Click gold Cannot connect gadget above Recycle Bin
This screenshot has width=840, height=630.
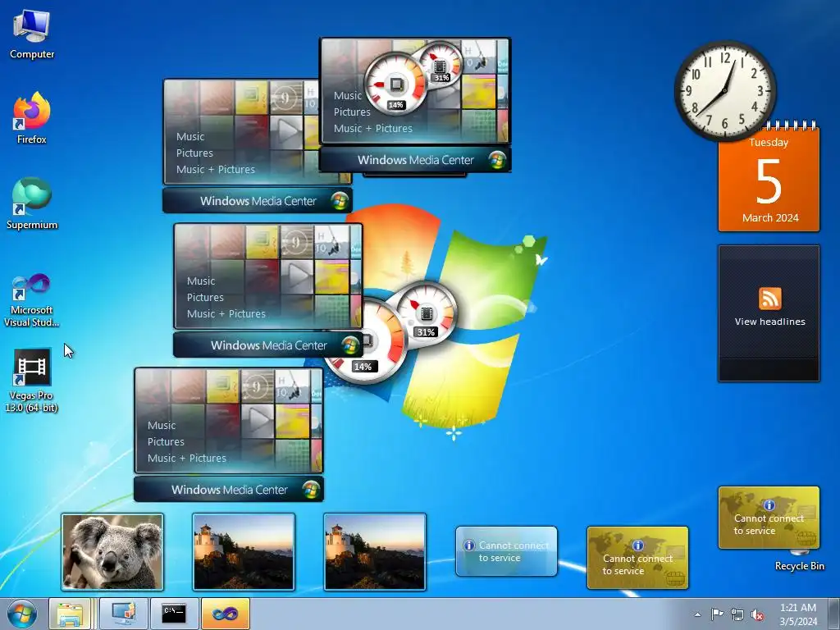tap(769, 518)
